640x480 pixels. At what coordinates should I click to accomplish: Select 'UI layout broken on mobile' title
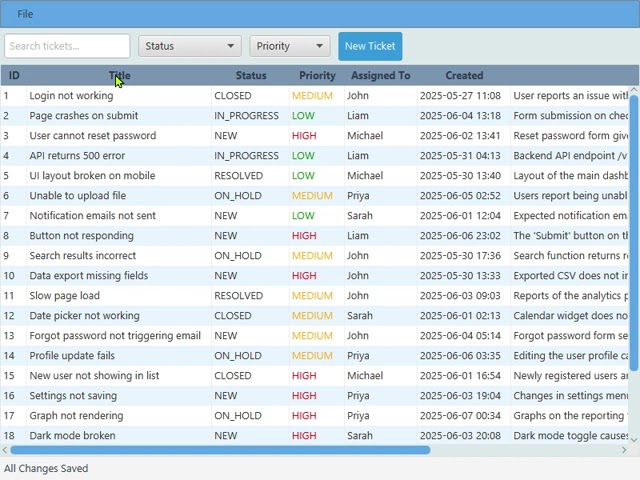[x=92, y=176]
